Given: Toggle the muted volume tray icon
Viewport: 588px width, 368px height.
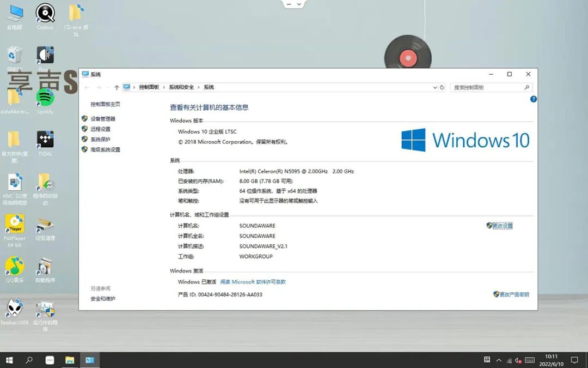Looking at the screenshot, I should coord(517,360).
